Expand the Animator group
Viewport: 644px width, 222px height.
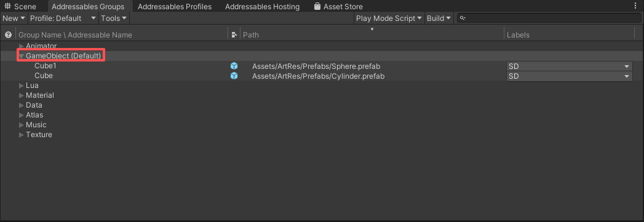point(22,46)
